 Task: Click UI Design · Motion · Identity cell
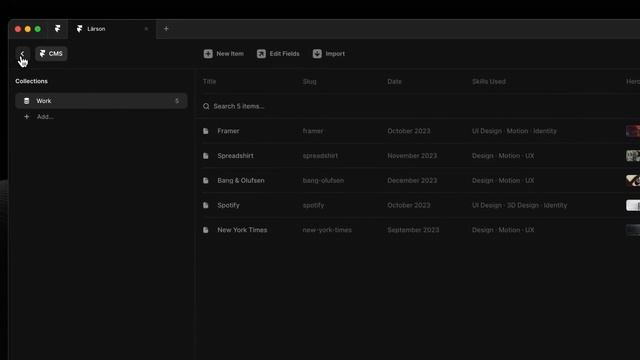(x=514, y=131)
